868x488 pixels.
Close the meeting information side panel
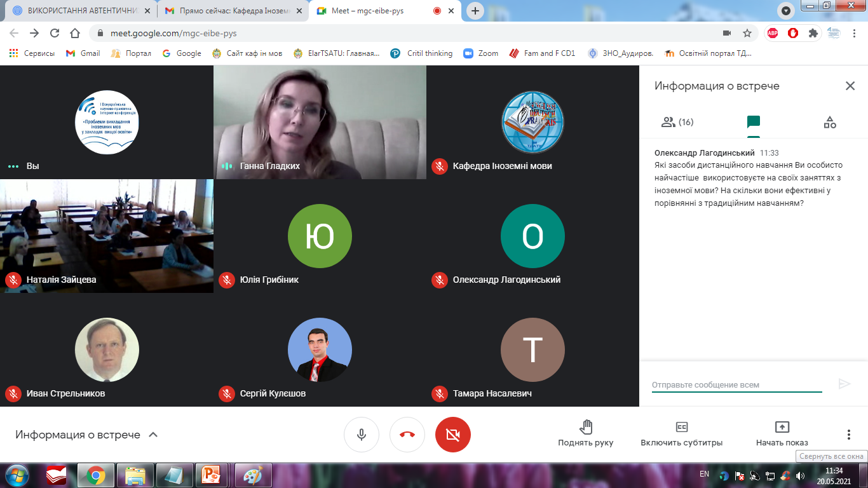point(850,86)
